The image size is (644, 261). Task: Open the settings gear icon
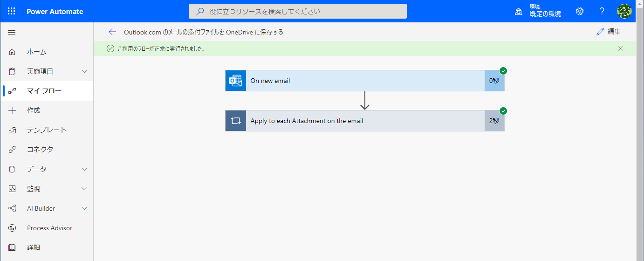click(x=580, y=11)
